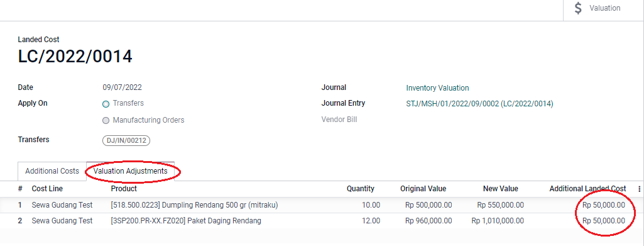644x246 pixels.
Task: Sort by New Value column header
Action: [500, 189]
